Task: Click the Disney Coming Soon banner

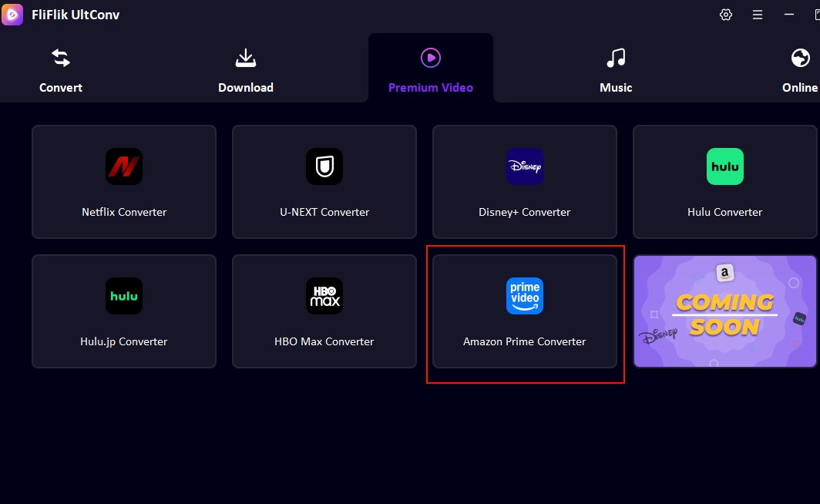Action: tap(724, 311)
